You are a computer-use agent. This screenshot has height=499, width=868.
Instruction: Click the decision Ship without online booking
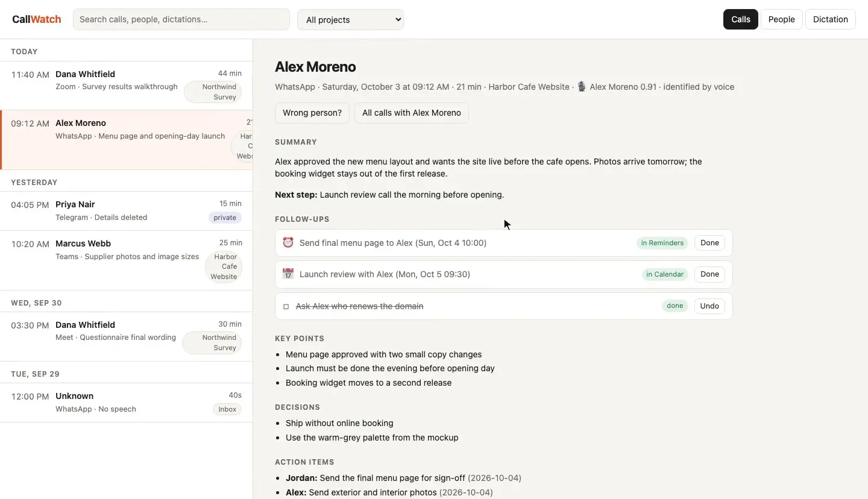pos(339,423)
